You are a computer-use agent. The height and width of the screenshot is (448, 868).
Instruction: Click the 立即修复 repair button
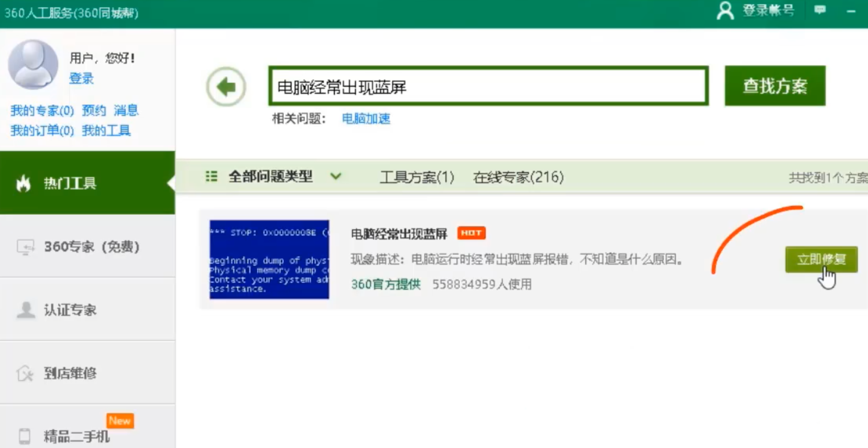(x=821, y=260)
